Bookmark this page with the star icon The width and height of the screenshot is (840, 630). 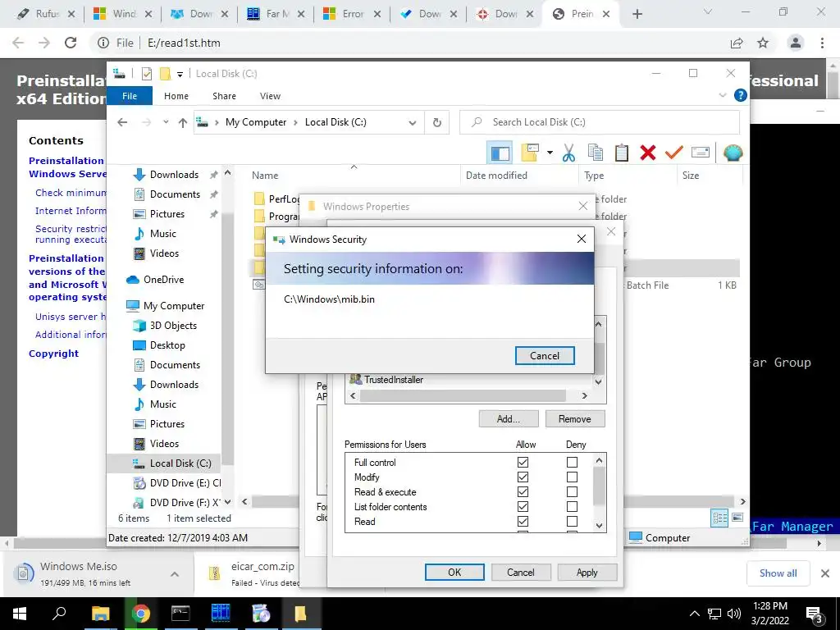click(763, 43)
